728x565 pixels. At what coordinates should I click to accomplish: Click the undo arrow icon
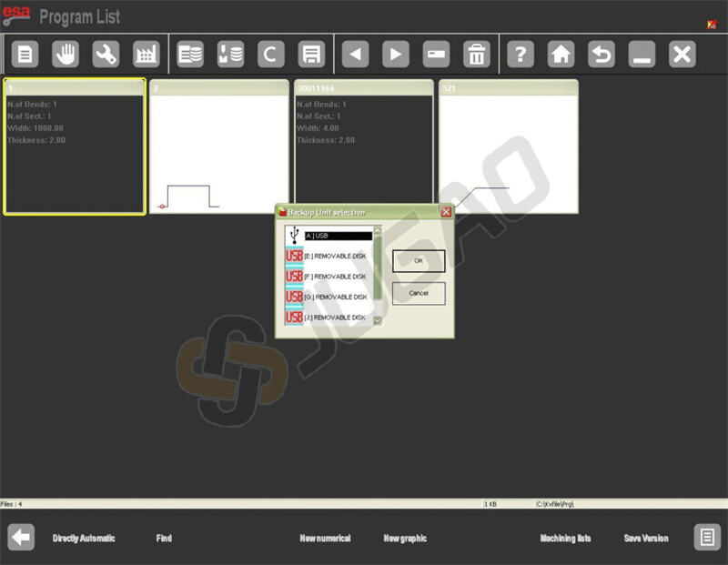click(601, 55)
